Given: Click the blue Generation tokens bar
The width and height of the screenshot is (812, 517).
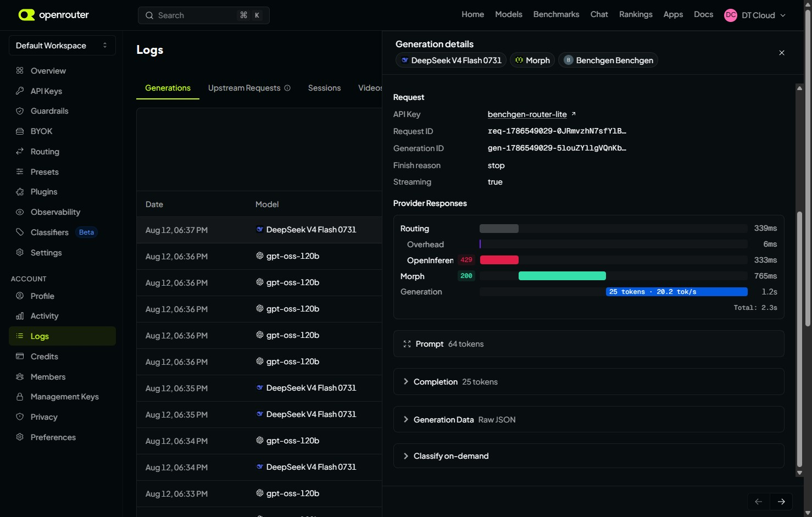Looking at the screenshot, I should 677,292.
